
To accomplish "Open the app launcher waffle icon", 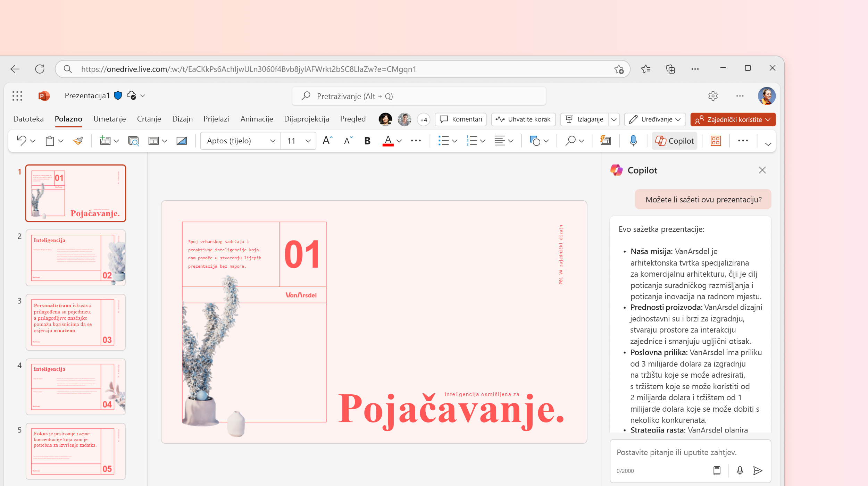I will tap(17, 96).
